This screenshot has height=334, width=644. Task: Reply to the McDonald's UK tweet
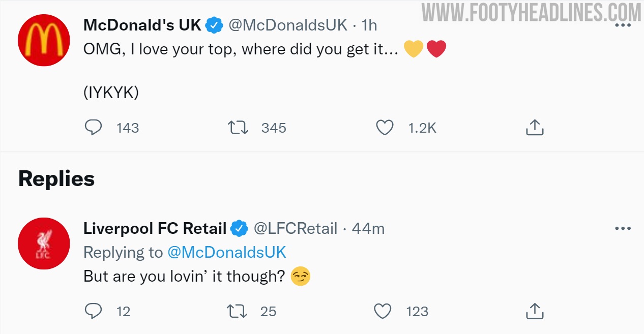point(93,128)
